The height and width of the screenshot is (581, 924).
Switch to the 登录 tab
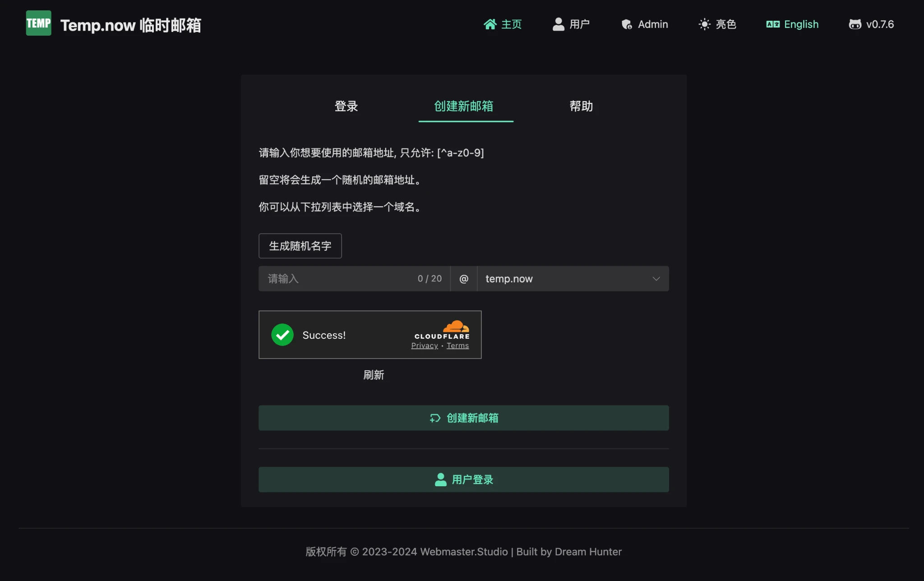click(346, 106)
